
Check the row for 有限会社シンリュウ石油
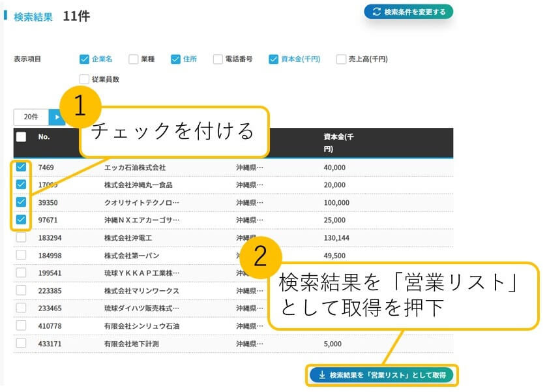(22, 325)
